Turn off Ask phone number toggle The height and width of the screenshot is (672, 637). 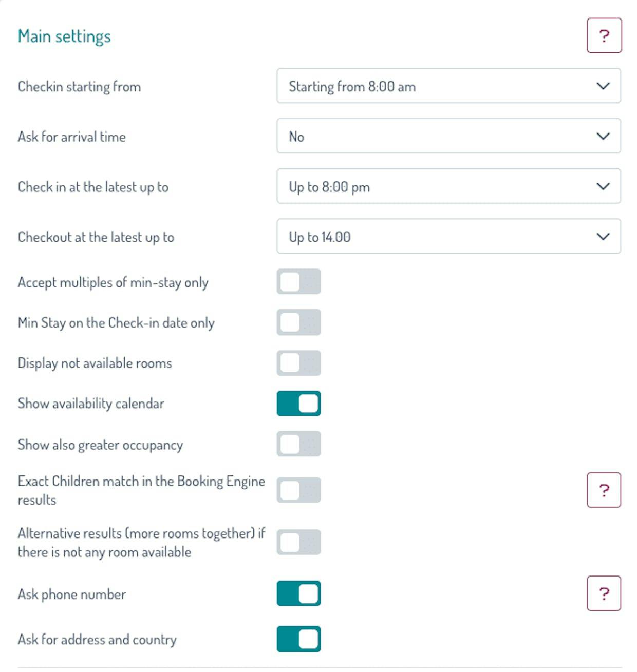pyautogui.click(x=298, y=593)
